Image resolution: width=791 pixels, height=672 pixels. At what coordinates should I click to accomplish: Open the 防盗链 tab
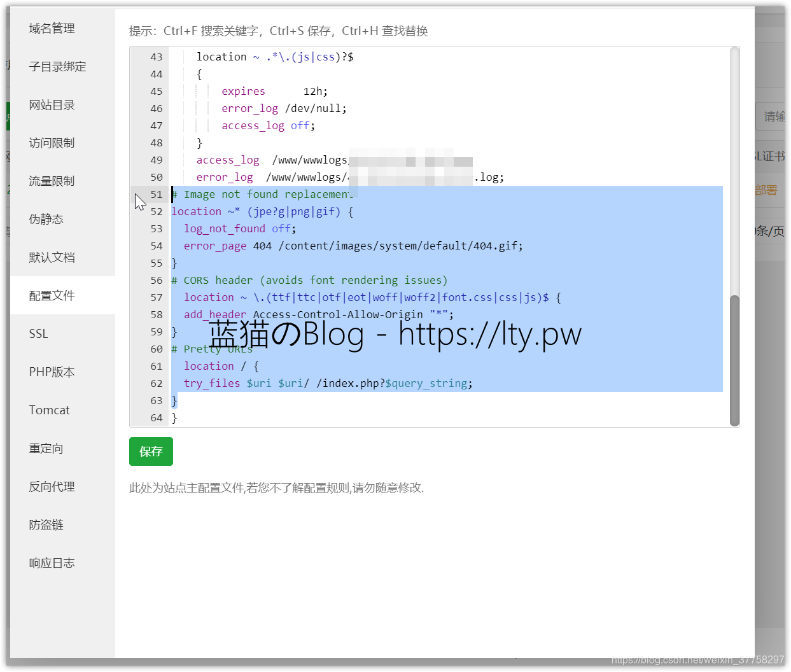(62, 524)
